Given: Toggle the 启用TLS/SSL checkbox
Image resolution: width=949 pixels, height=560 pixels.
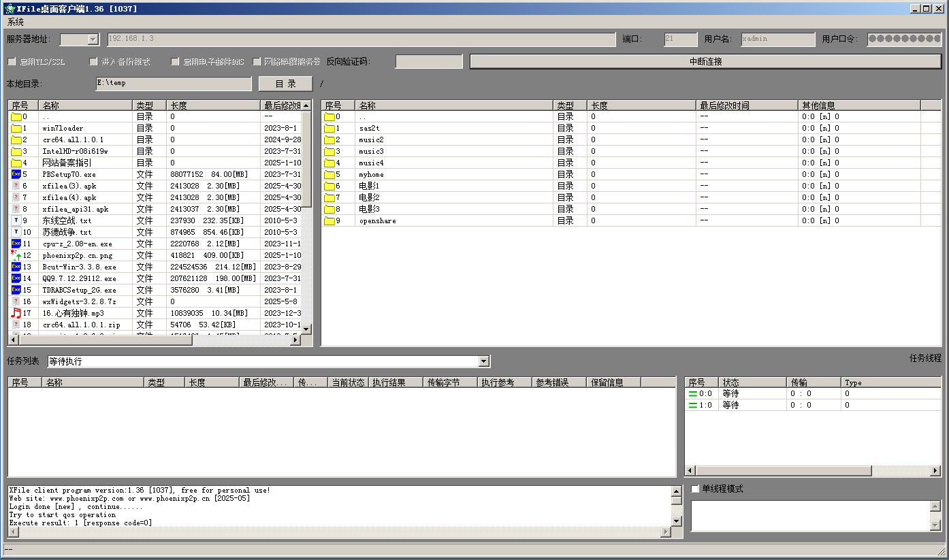Looking at the screenshot, I should (x=12, y=62).
